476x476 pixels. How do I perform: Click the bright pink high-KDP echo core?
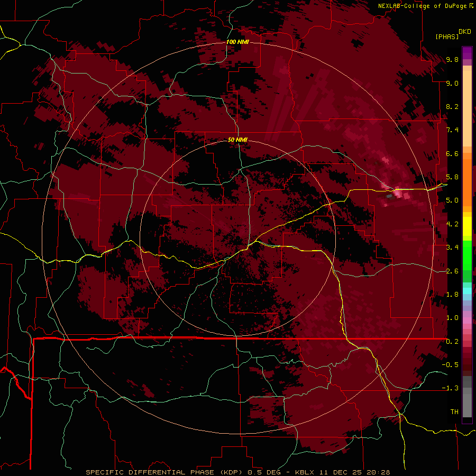(398, 194)
